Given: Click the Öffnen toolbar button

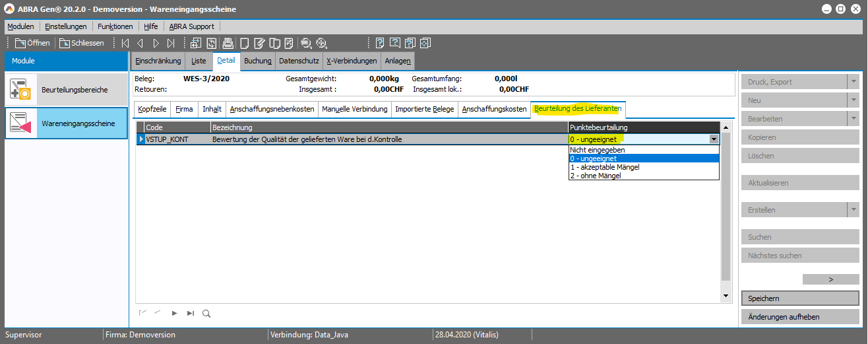Looking at the screenshot, I should click(32, 43).
